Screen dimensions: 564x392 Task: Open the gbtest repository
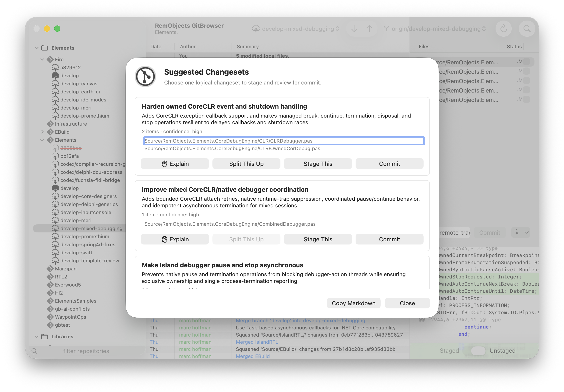pyautogui.click(x=62, y=325)
